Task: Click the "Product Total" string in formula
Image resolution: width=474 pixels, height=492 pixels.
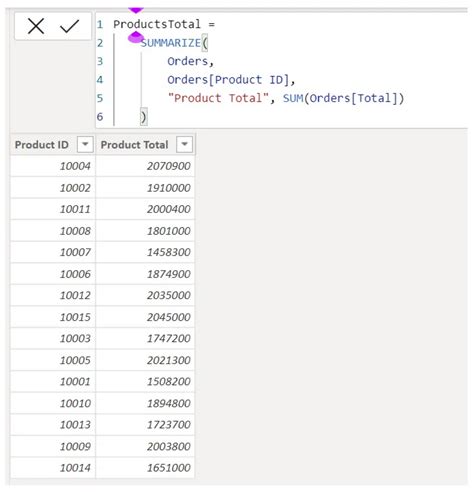Action: tap(218, 98)
